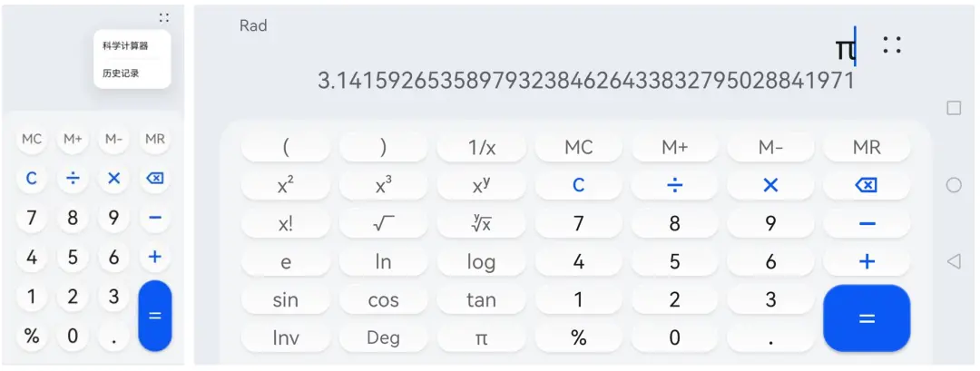Open the four-dot menu beside the result
The image size is (980, 371).
[892, 45]
